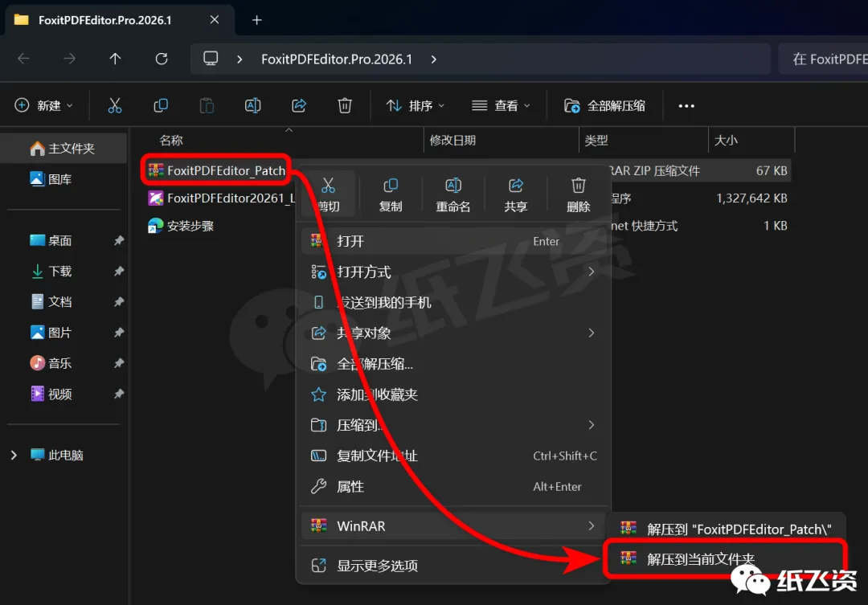Close the FoxitPDFEditor.Pro.2026.1 tab

tap(215, 20)
